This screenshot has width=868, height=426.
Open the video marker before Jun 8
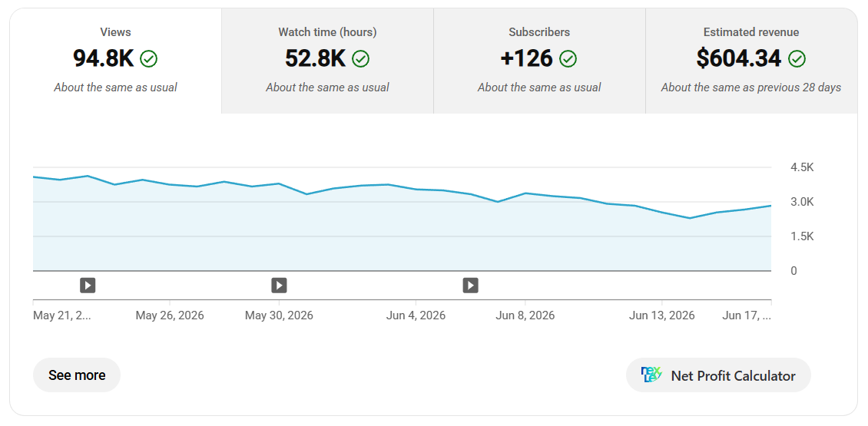tap(471, 286)
